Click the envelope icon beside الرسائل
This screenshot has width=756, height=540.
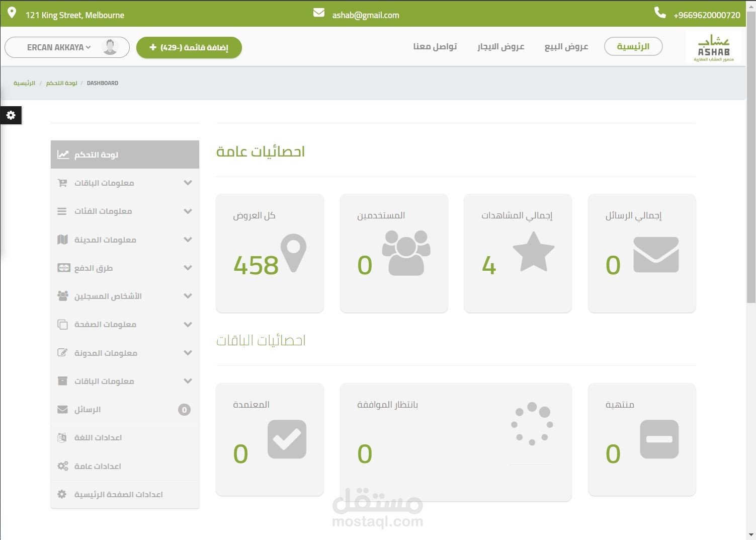[63, 409]
